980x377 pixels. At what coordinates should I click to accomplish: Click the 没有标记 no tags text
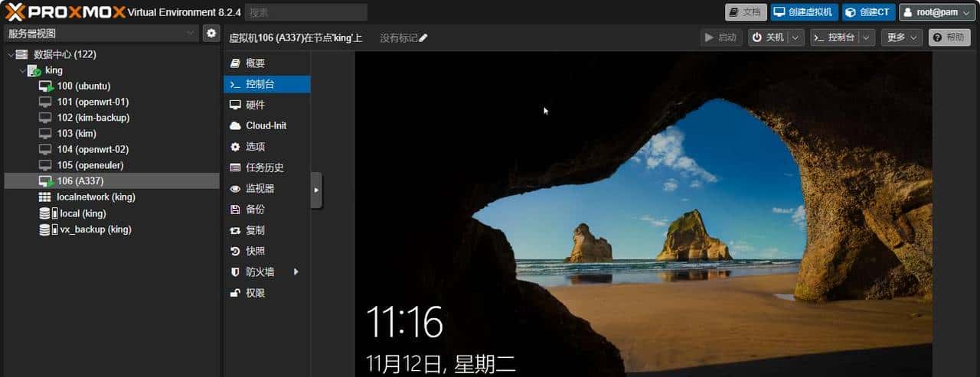click(x=399, y=37)
